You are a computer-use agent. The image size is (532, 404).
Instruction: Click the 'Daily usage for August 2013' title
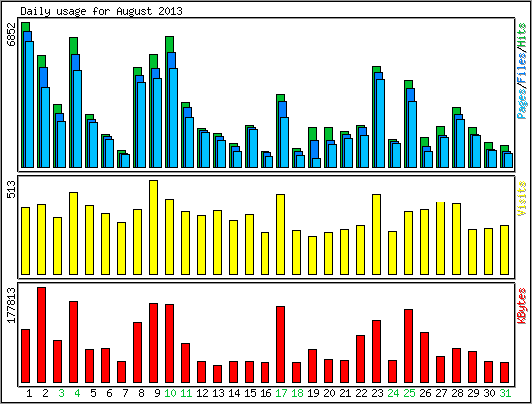(x=101, y=11)
